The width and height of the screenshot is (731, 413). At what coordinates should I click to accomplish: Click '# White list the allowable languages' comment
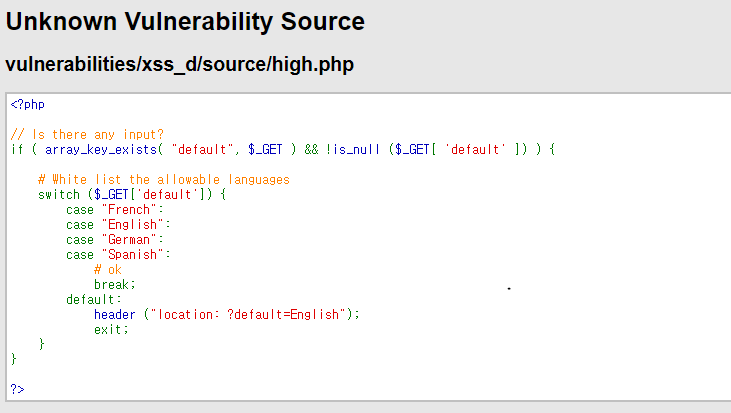164,179
